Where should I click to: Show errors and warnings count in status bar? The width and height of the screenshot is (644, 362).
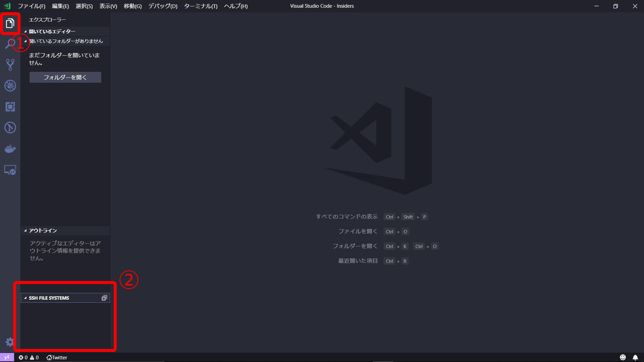[x=28, y=357]
